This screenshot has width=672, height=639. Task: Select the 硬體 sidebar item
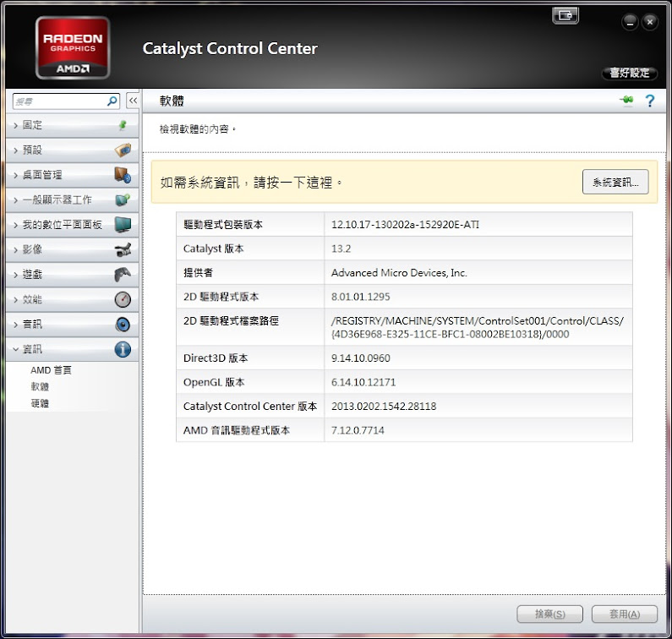40,403
